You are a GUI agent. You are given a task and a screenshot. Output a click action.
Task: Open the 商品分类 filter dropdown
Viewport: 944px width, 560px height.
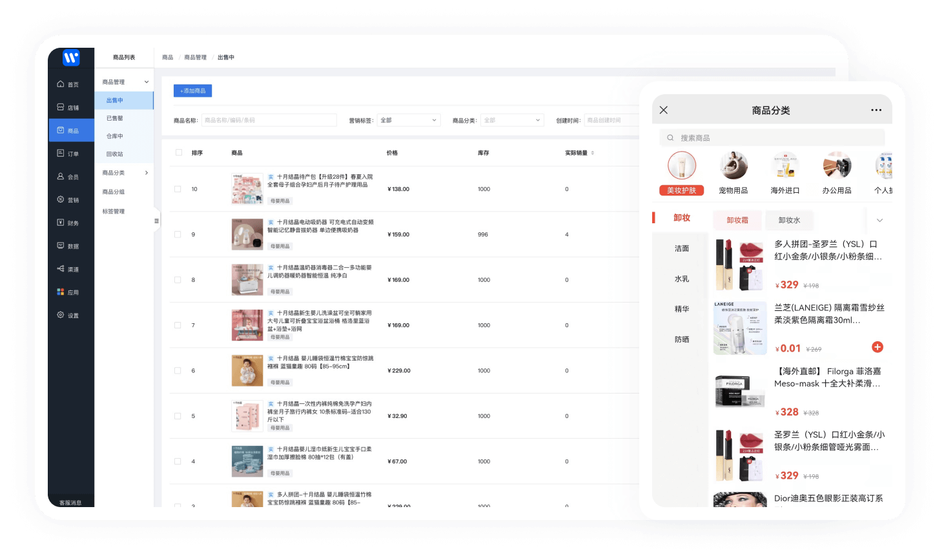tap(511, 121)
